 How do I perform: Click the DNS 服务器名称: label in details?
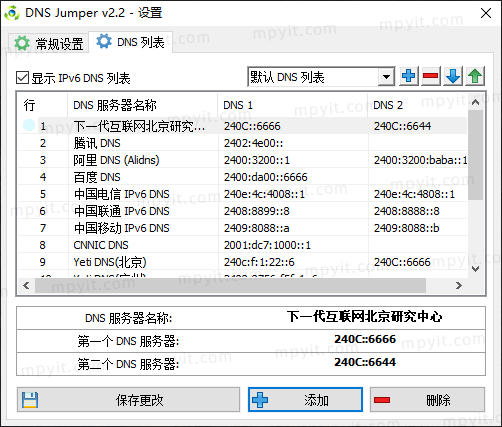(129, 318)
